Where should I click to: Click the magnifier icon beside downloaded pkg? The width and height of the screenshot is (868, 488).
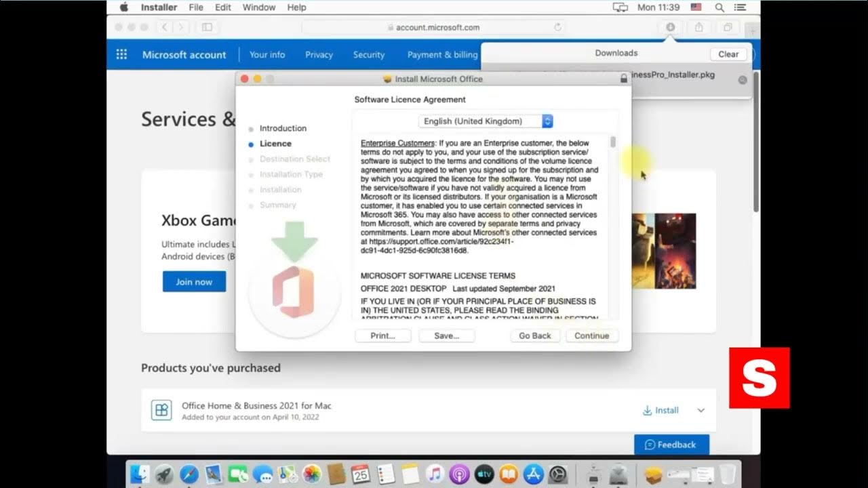pos(742,80)
